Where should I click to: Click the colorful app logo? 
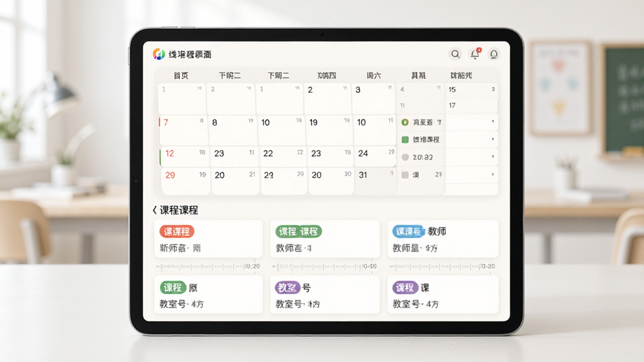[x=159, y=54]
